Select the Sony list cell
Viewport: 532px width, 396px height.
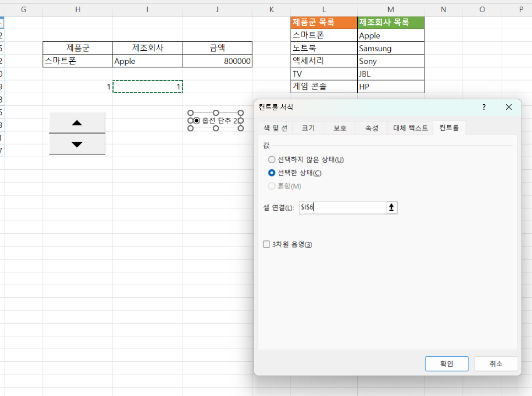click(391, 61)
